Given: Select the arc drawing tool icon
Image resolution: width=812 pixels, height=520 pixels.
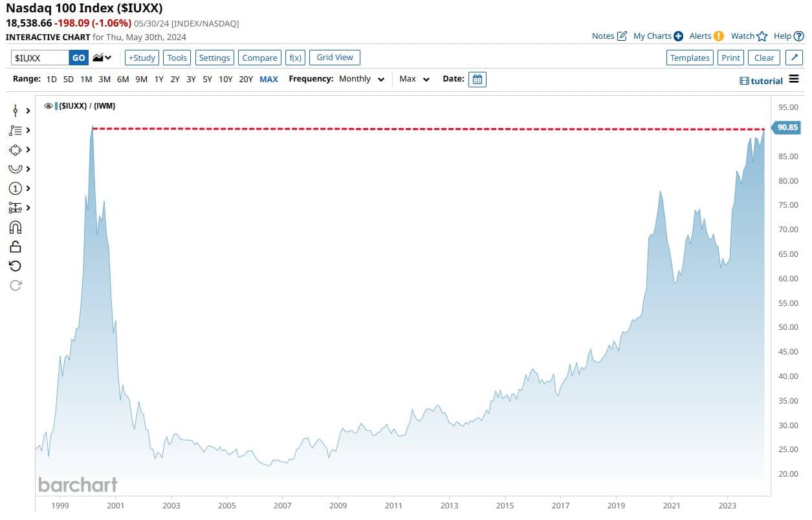Looking at the screenshot, I should pyautogui.click(x=16, y=169).
